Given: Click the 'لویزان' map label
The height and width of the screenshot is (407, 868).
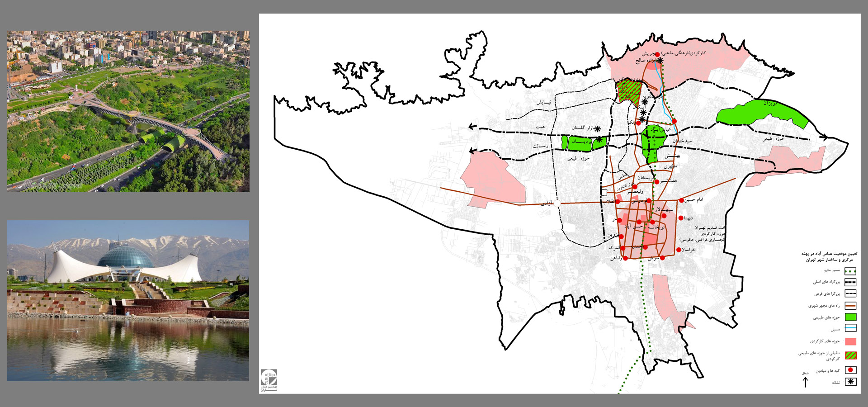Looking at the screenshot, I should [x=770, y=104].
